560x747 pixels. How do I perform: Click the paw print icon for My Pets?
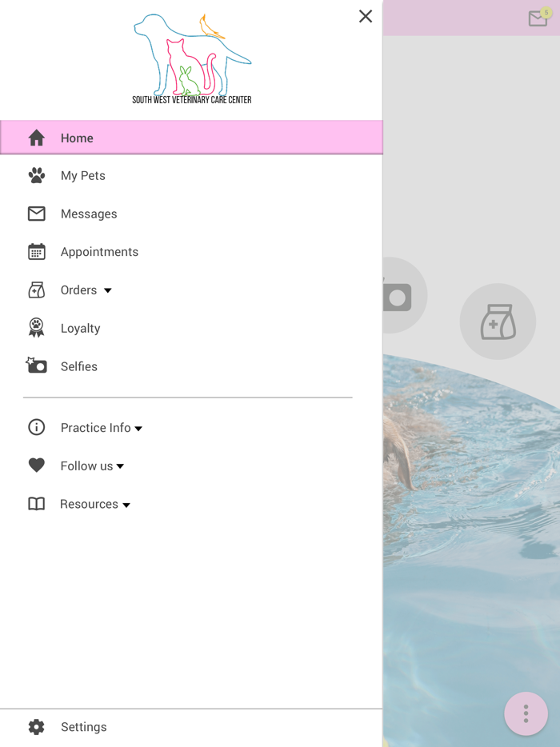[37, 175]
